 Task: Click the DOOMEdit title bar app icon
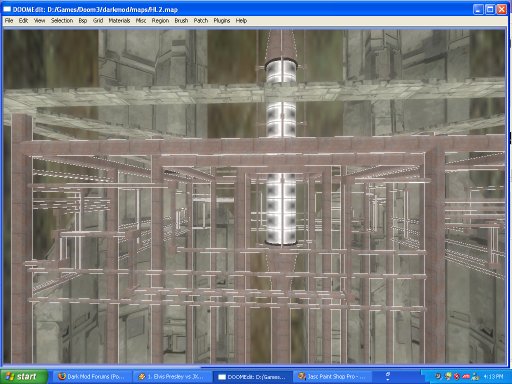pyautogui.click(x=7, y=9)
